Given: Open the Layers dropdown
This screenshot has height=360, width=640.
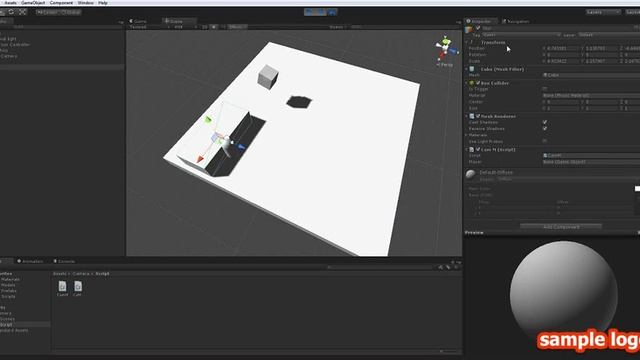Looking at the screenshot, I should (x=603, y=12).
